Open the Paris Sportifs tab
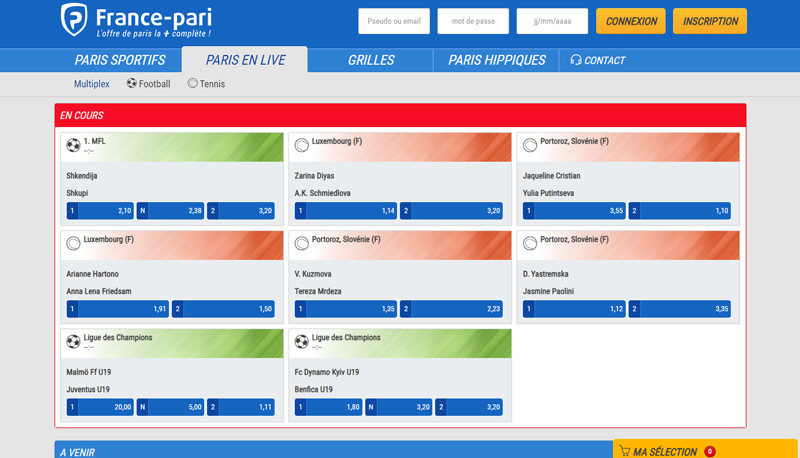Screen dimensions: 800x458 click(120, 60)
